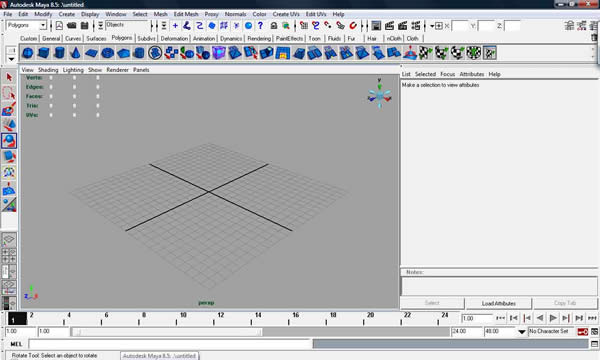Viewport: 600px width, 360px height.
Task: Create a polygon plane from the shelf
Action: 91,53
